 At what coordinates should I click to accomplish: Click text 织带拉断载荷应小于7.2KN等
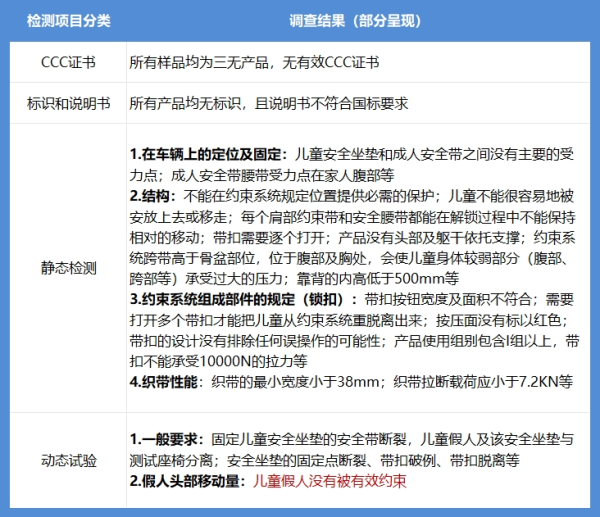(x=483, y=382)
